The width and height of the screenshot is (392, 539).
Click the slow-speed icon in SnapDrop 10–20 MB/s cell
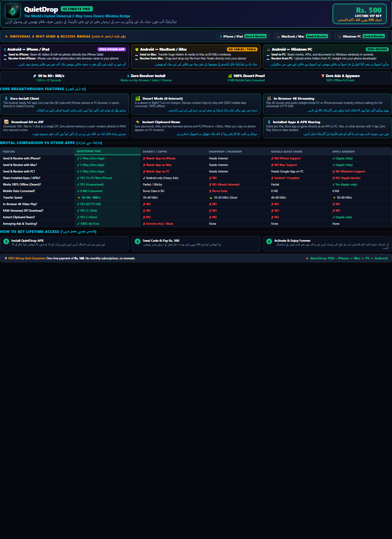click(x=211, y=198)
